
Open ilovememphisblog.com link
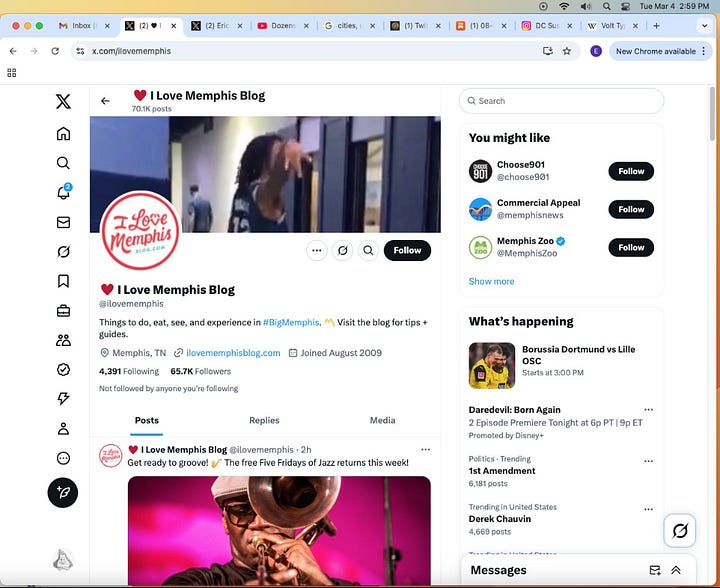(233, 353)
